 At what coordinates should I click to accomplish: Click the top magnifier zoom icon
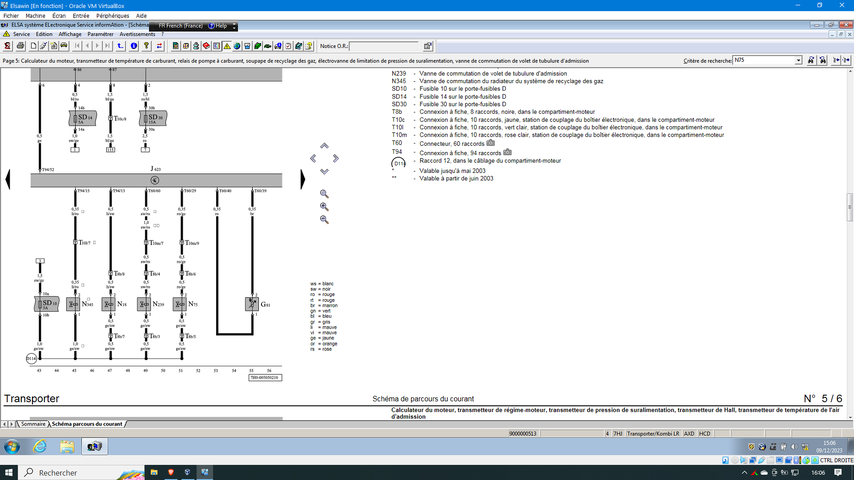click(x=324, y=194)
